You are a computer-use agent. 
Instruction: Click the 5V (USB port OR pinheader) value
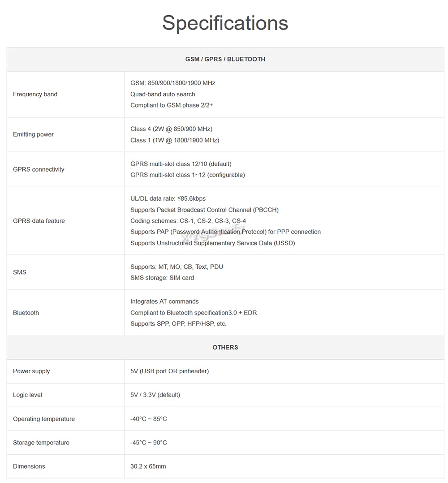click(x=170, y=371)
